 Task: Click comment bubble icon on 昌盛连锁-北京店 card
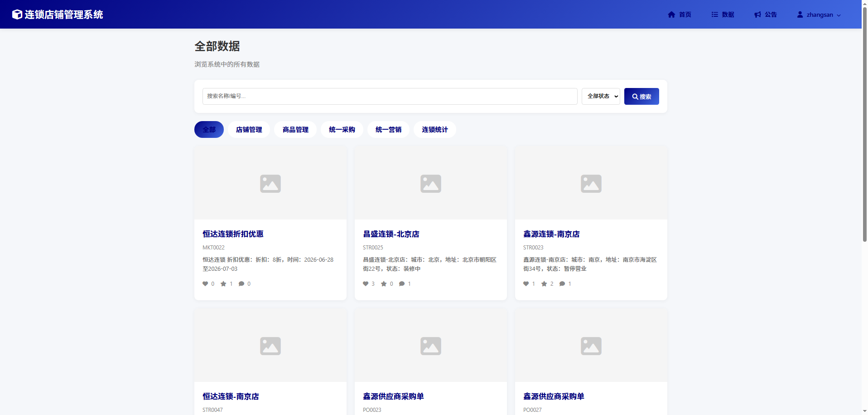[x=402, y=284]
